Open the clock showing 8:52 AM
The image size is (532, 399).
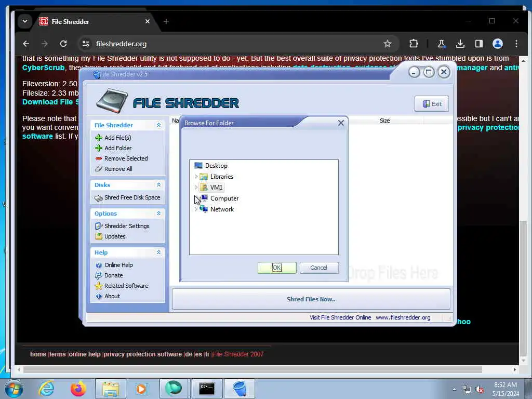click(506, 389)
